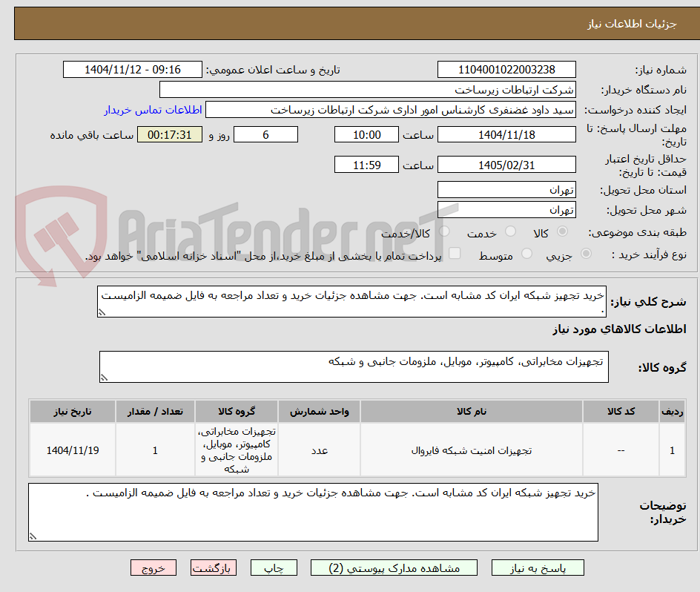Click delivery province field 'تهران'
The height and width of the screenshot is (592, 700).
pos(506,190)
